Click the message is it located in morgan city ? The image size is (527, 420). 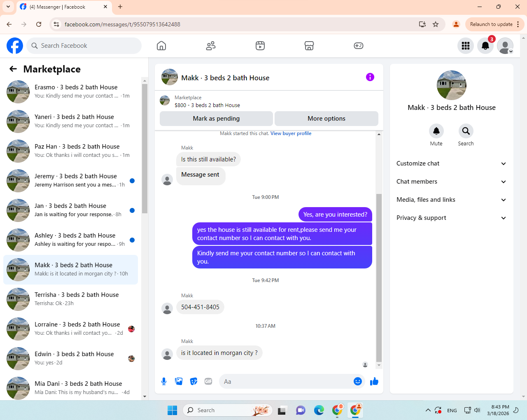coord(219,353)
